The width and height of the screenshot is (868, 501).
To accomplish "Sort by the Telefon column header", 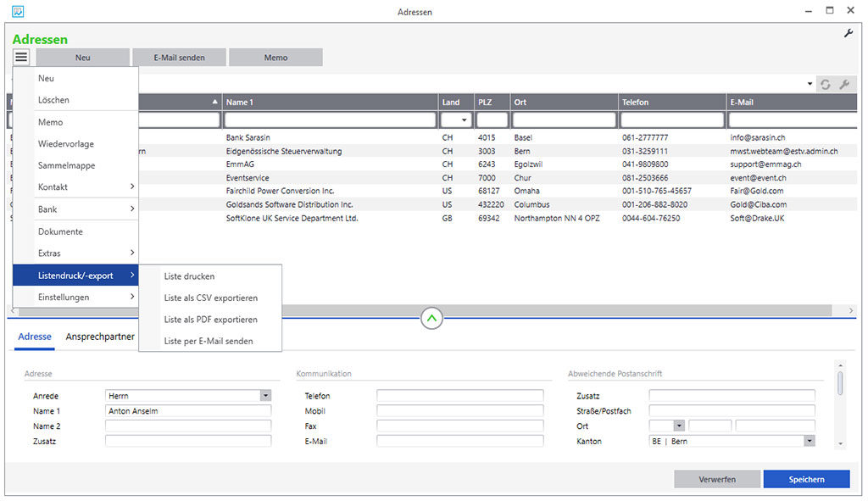I will pyautogui.click(x=672, y=102).
